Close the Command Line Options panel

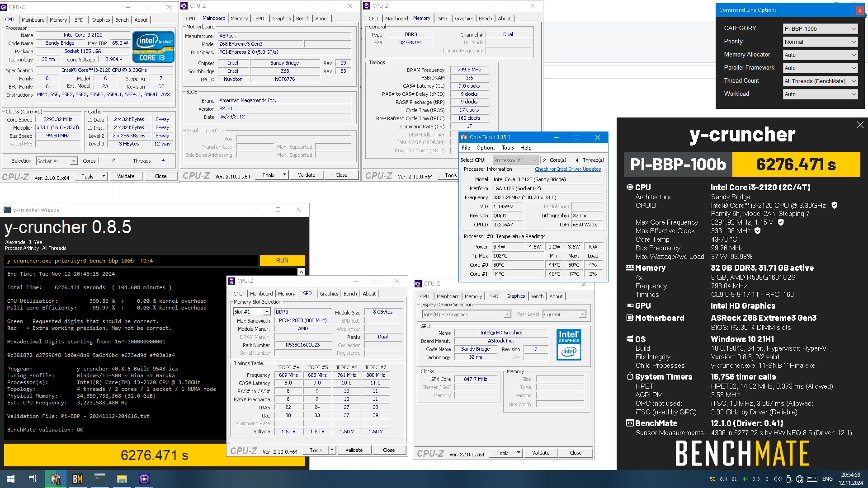pyautogui.click(x=859, y=10)
